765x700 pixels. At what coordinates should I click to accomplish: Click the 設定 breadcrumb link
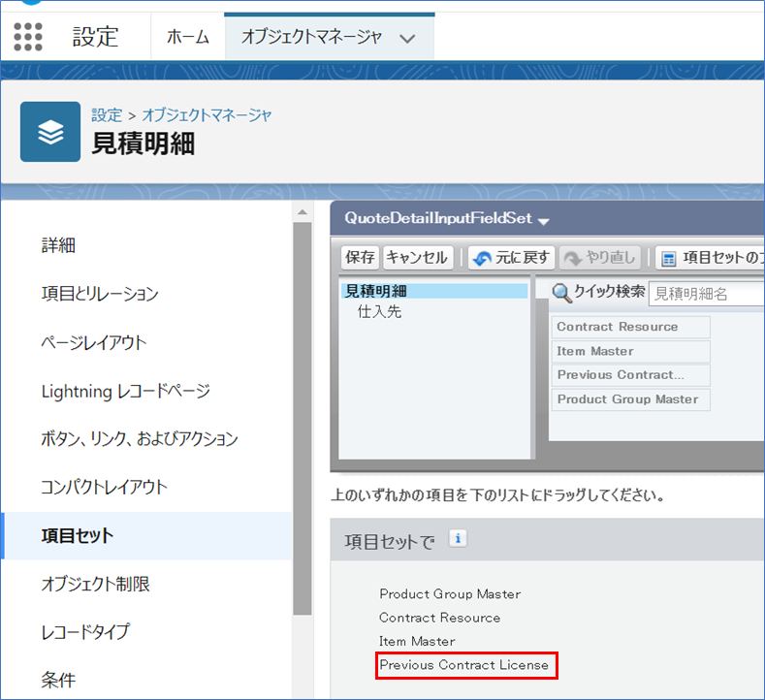click(107, 114)
